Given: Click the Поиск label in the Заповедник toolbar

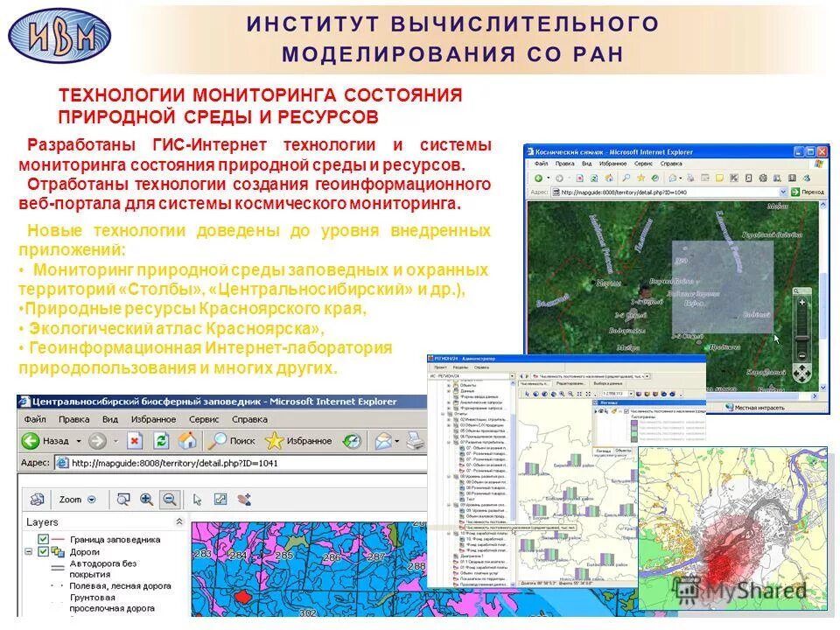Looking at the screenshot, I should [242, 441].
